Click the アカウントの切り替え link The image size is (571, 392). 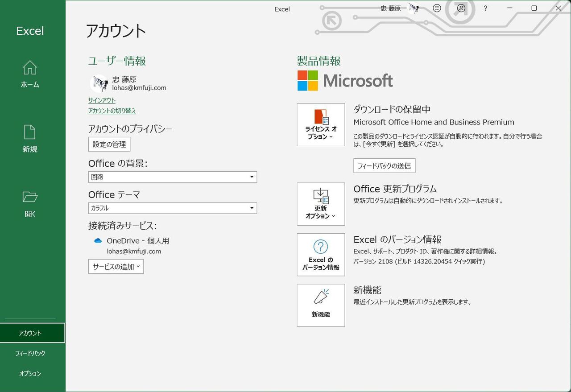tap(112, 111)
